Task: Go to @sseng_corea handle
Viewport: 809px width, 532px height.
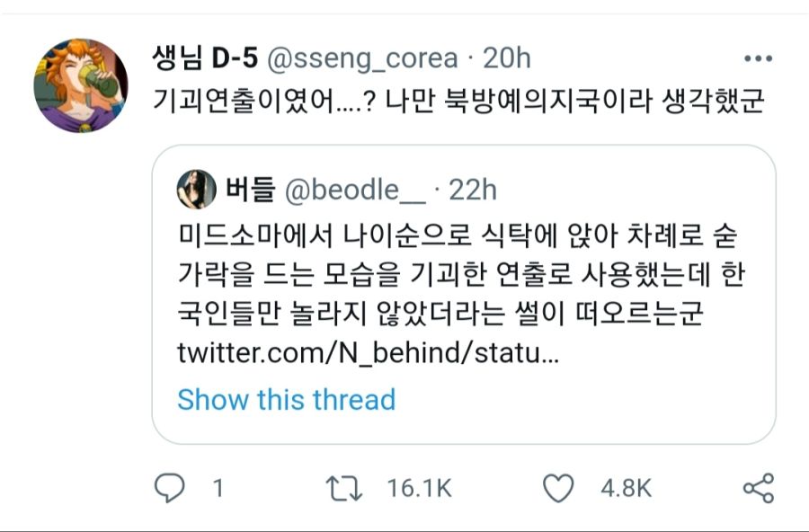Action: tap(362, 58)
